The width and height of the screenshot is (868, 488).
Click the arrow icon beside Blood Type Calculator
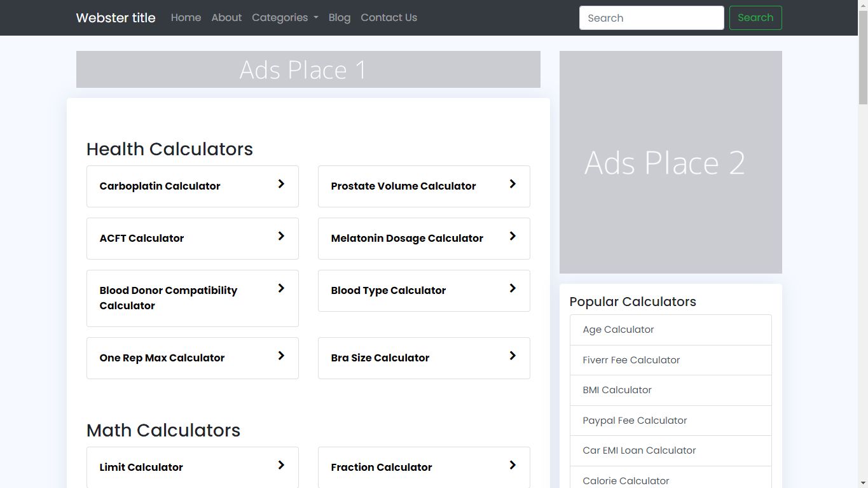tap(513, 289)
